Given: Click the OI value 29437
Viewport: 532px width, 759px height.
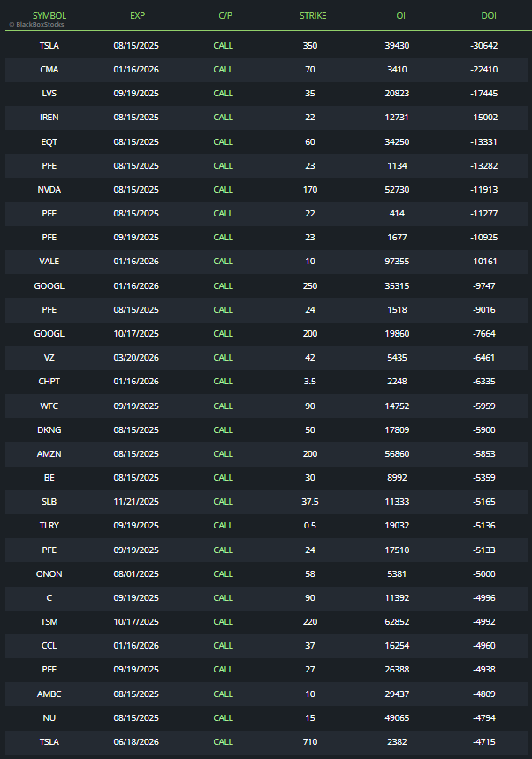Looking at the screenshot, I should coord(397,694).
